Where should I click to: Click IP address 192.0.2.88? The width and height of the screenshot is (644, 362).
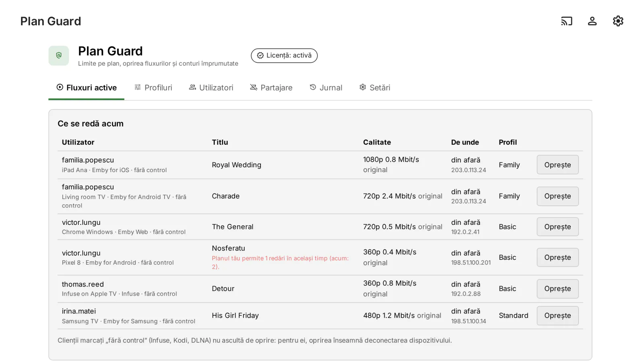point(466,294)
